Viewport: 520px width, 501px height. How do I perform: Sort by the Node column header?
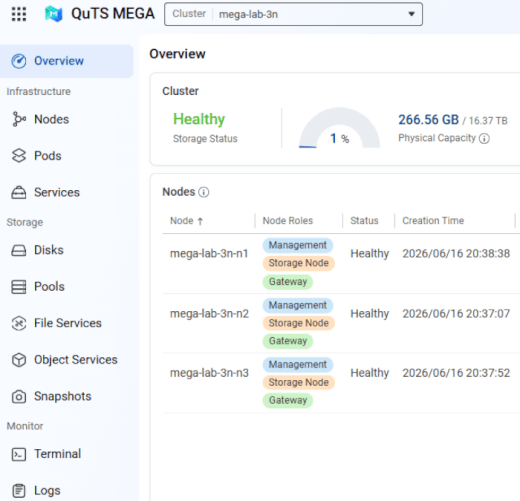(x=182, y=221)
